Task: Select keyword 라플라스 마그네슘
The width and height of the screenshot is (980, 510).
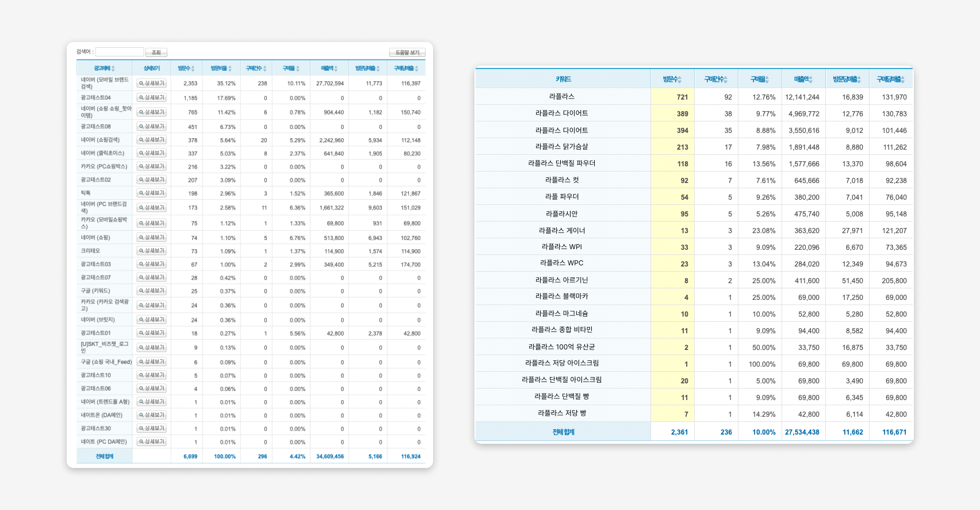Action: click(x=561, y=314)
